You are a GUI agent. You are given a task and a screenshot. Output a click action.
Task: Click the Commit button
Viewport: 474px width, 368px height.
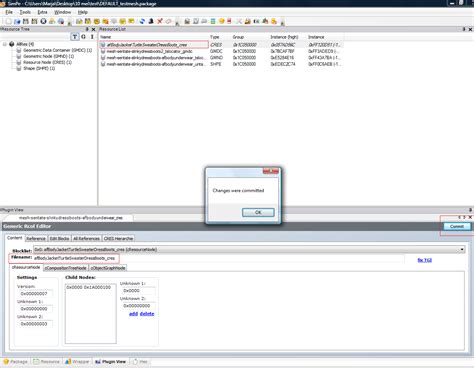457,226
